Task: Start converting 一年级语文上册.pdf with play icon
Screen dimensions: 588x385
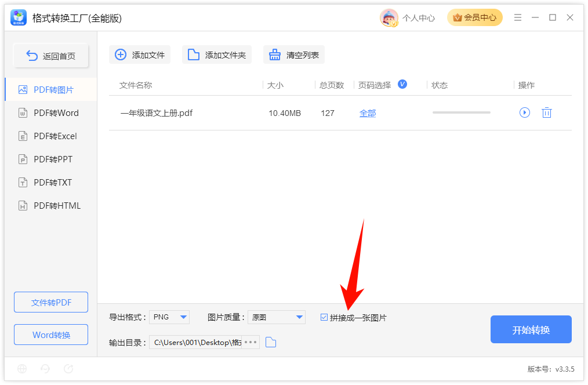Action: 525,112
